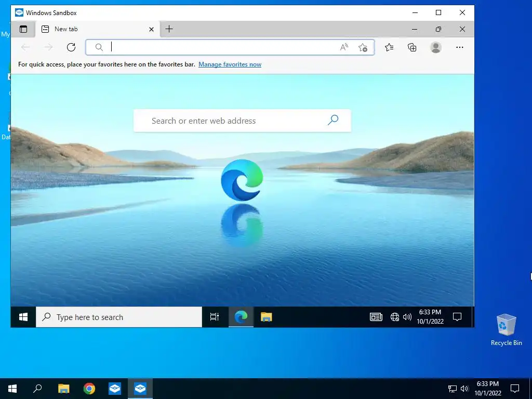Open sandbox notification center
The width and height of the screenshot is (532, 399).
(x=457, y=317)
